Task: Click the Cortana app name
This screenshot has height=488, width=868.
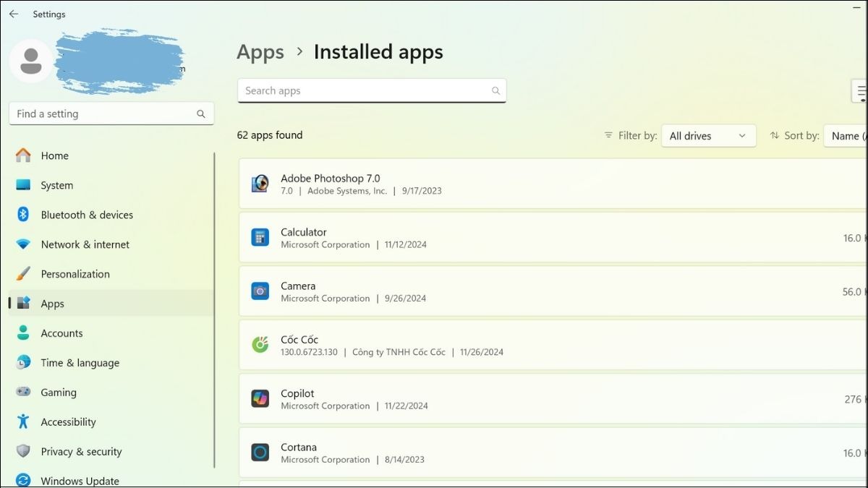Action: [299, 448]
